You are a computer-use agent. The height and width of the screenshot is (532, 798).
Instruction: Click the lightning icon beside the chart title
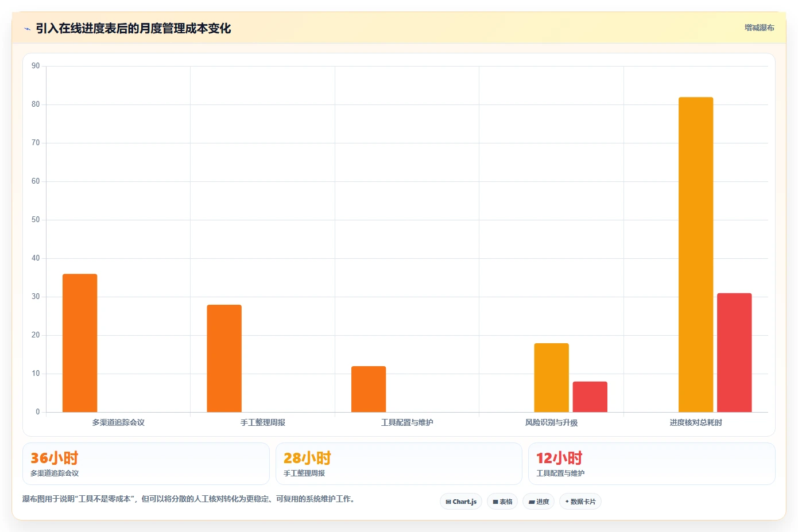pyautogui.click(x=27, y=29)
